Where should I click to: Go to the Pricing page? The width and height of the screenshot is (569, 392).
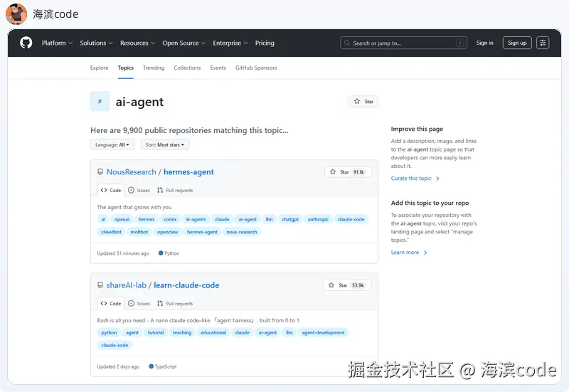[x=265, y=43]
